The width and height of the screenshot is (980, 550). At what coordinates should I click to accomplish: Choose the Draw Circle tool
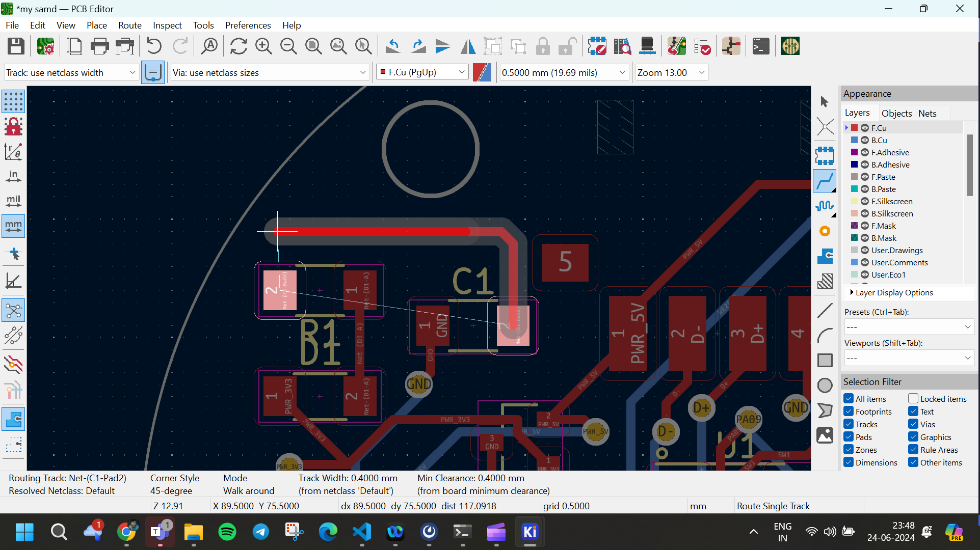point(825,385)
